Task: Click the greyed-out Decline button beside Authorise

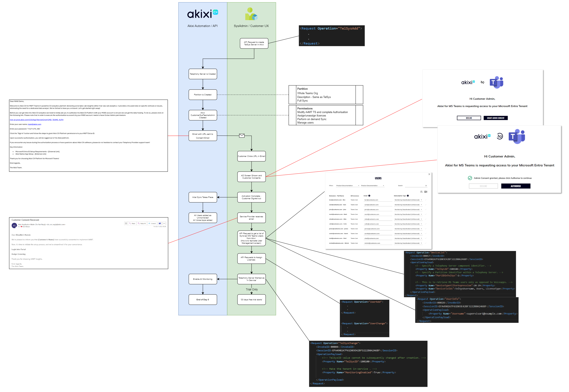Action: click(x=483, y=186)
